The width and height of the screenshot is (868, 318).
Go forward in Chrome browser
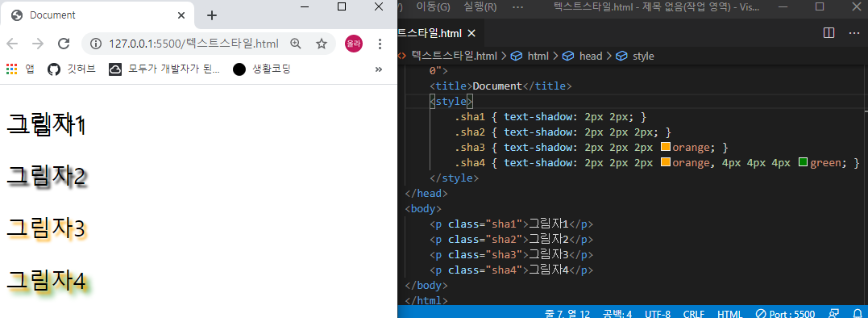point(38,44)
